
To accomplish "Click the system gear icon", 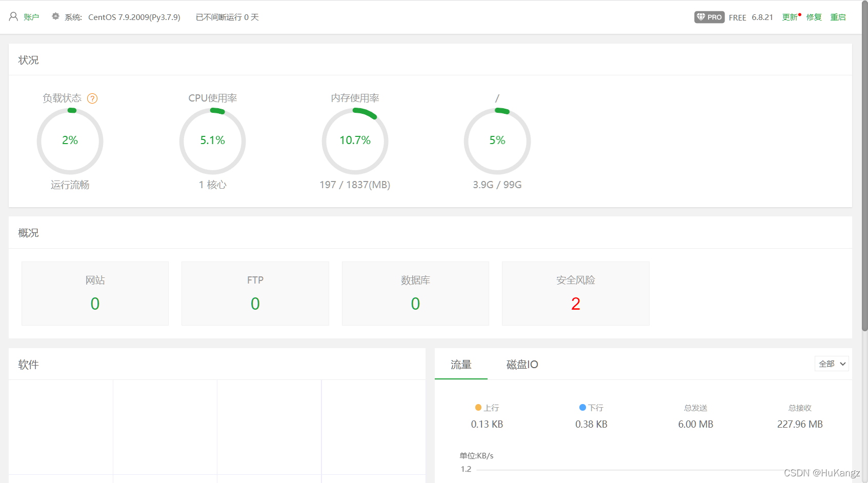I will (55, 16).
